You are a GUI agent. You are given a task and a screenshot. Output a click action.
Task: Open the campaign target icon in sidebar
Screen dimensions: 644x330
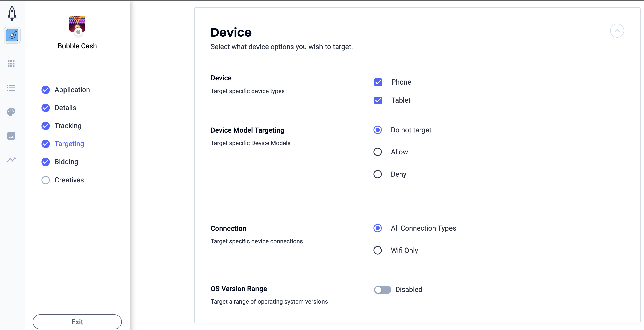pyautogui.click(x=12, y=35)
